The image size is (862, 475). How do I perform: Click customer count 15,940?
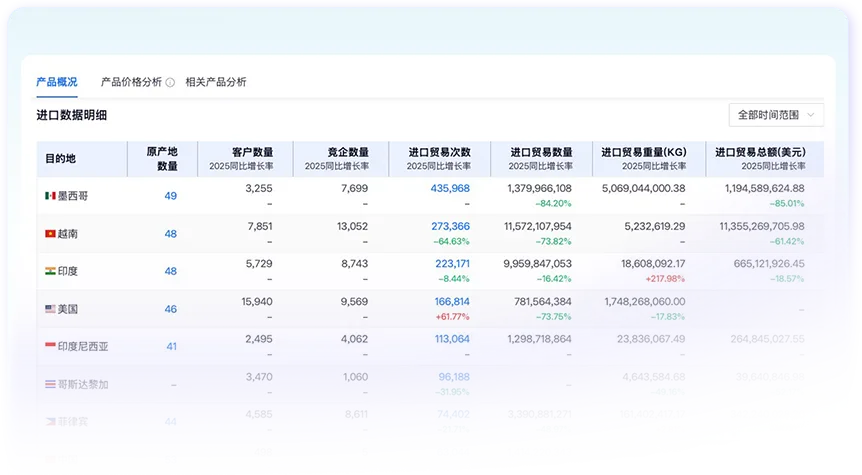(x=257, y=301)
